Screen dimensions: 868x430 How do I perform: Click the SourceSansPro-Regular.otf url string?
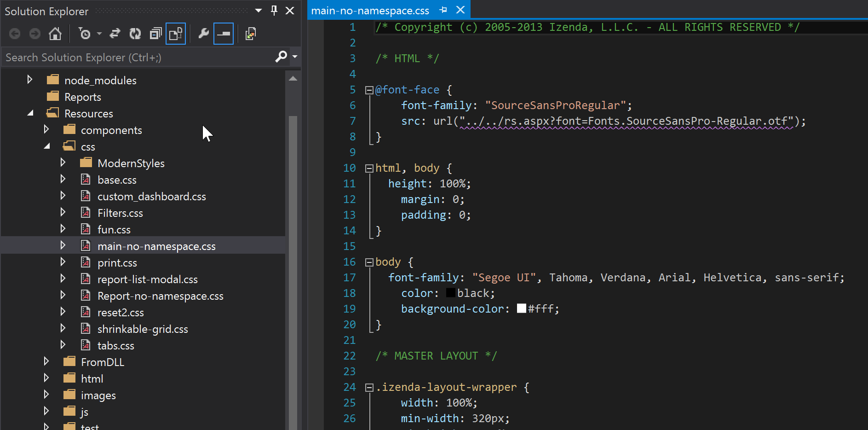[x=627, y=121]
